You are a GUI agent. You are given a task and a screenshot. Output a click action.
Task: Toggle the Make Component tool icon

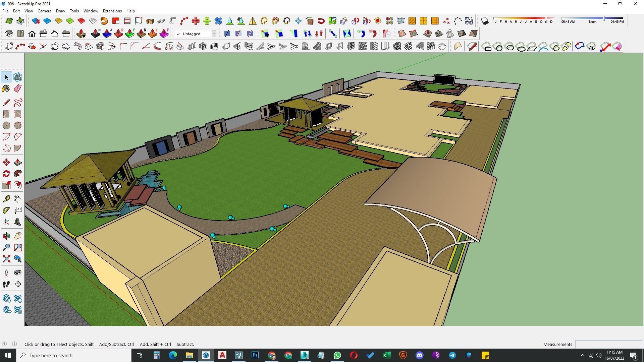(x=18, y=77)
